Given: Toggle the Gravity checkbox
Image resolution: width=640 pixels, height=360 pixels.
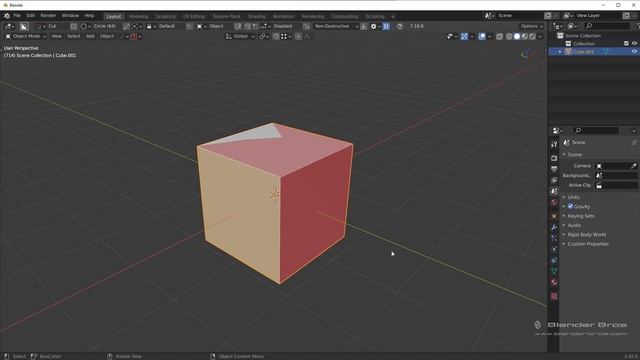Looking at the screenshot, I should pyautogui.click(x=570, y=206).
